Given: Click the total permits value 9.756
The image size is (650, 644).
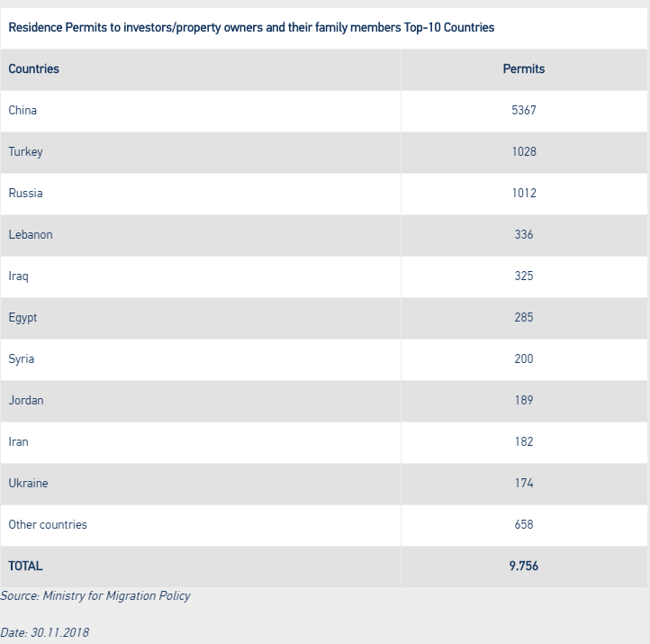Looking at the screenshot, I should coord(523,566).
